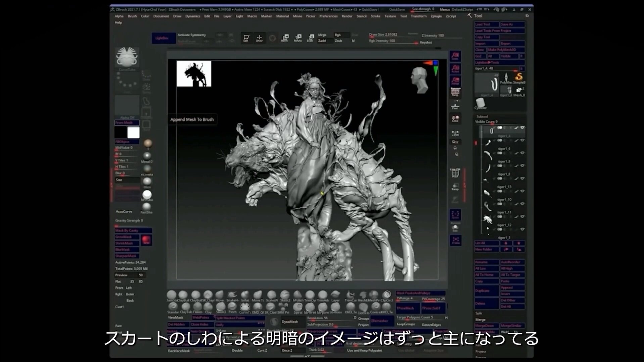Image resolution: width=644 pixels, height=362 pixels.
Task: Click the Edit mode icon
Action: click(246, 38)
